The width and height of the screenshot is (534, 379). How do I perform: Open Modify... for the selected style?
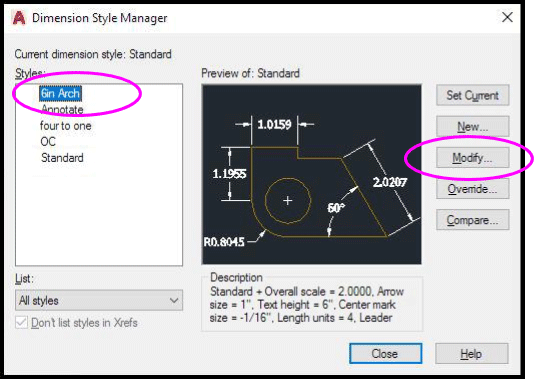pos(473,158)
